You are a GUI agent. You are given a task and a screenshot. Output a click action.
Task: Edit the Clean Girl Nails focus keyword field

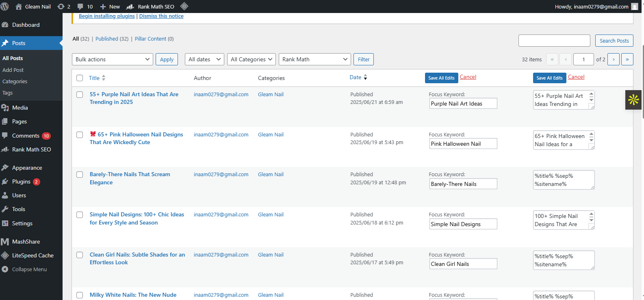pos(463,264)
